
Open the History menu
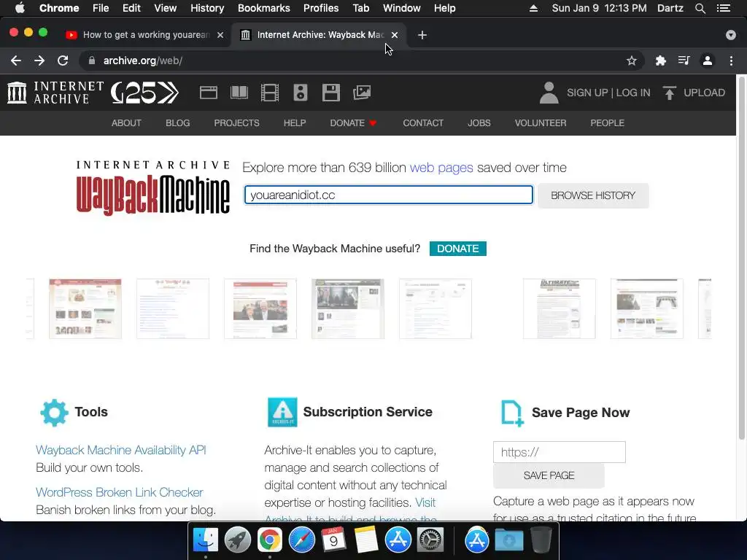(x=207, y=8)
